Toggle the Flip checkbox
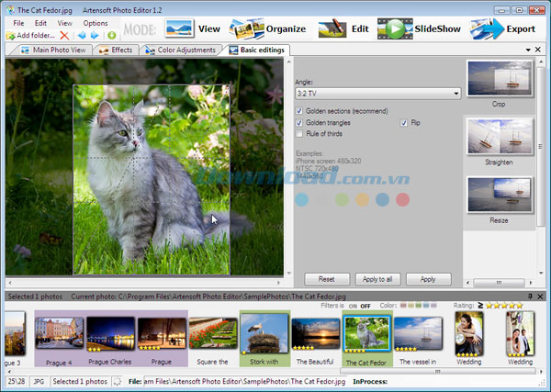The height and width of the screenshot is (392, 551). [x=403, y=122]
